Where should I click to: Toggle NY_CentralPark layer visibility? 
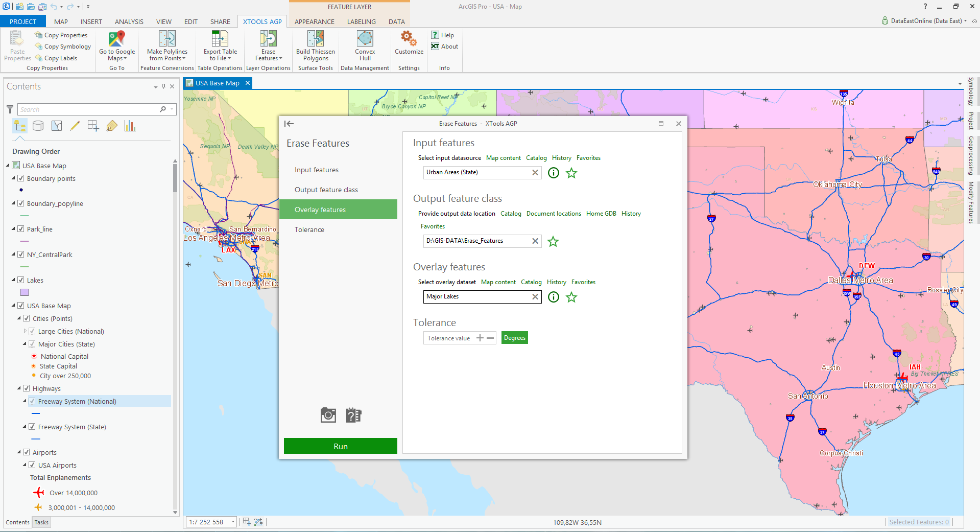point(21,255)
